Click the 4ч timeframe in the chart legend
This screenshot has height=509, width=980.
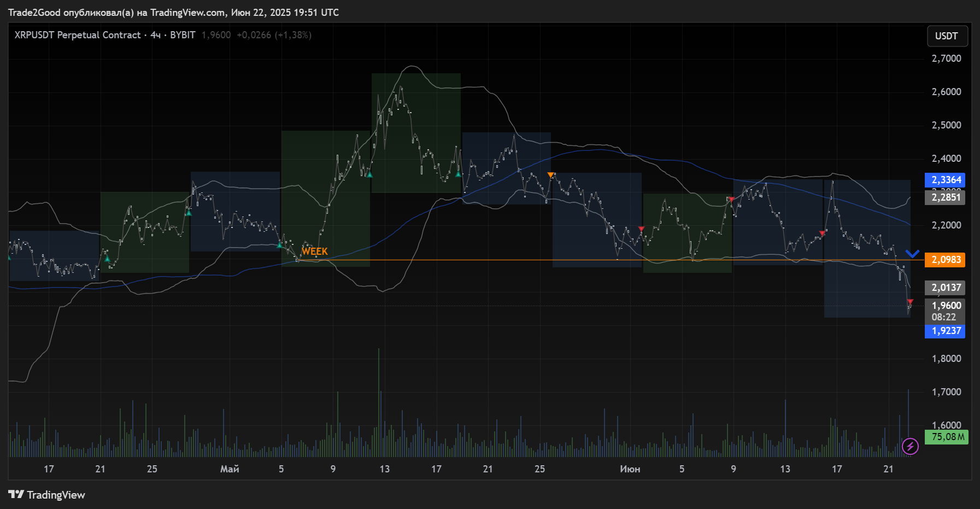[156, 35]
